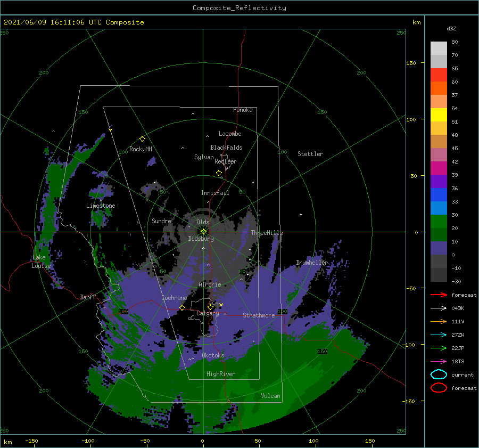Click the Limestone label

tap(101, 206)
